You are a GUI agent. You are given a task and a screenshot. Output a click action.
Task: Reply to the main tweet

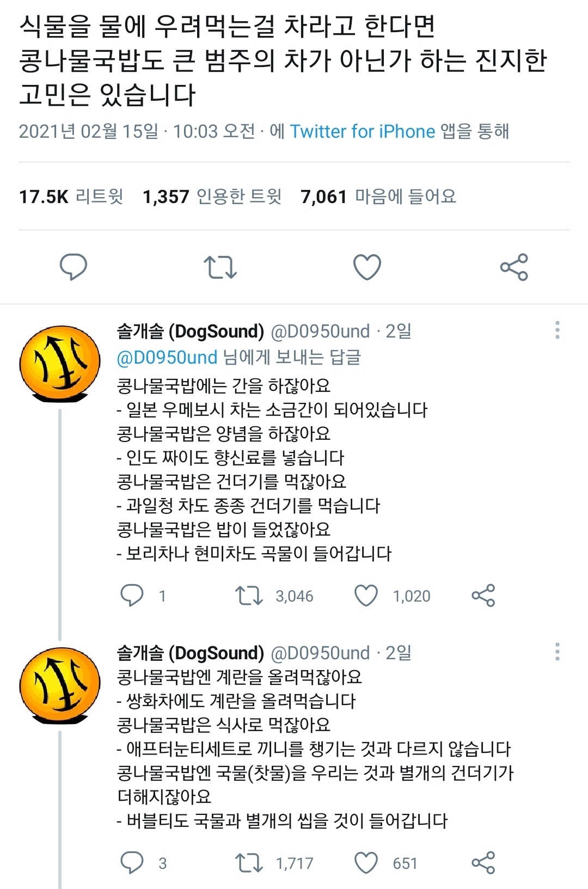click(x=73, y=267)
